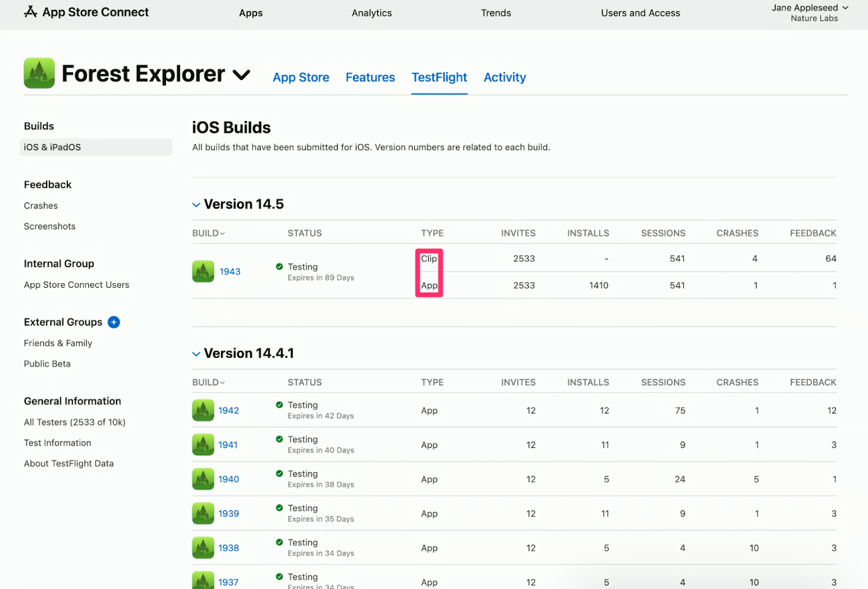The height and width of the screenshot is (589, 868).
Task: Add a new External Group with plus icon
Action: (114, 322)
